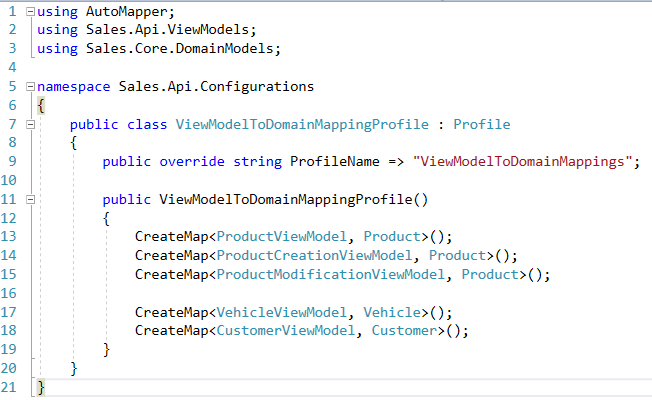Collapse the constructor block on line 11
The width and height of the screenshot is (652, 400).
coord(30,200)
